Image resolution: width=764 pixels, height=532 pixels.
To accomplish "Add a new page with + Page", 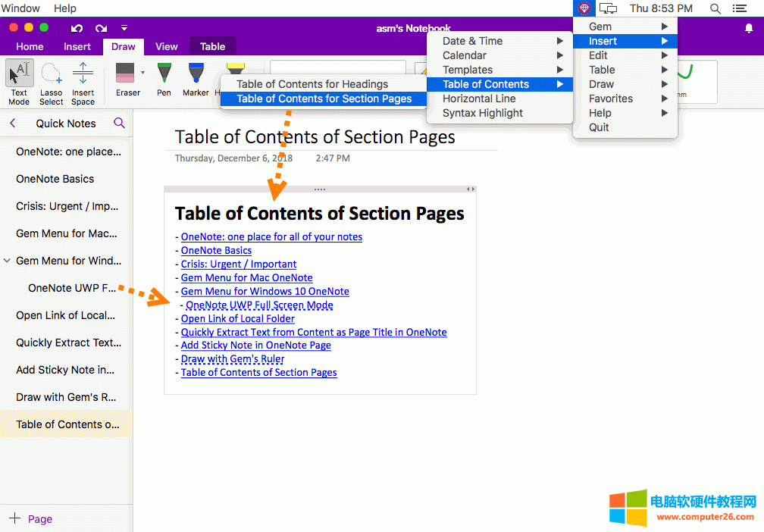I will [x=30, y=519].
